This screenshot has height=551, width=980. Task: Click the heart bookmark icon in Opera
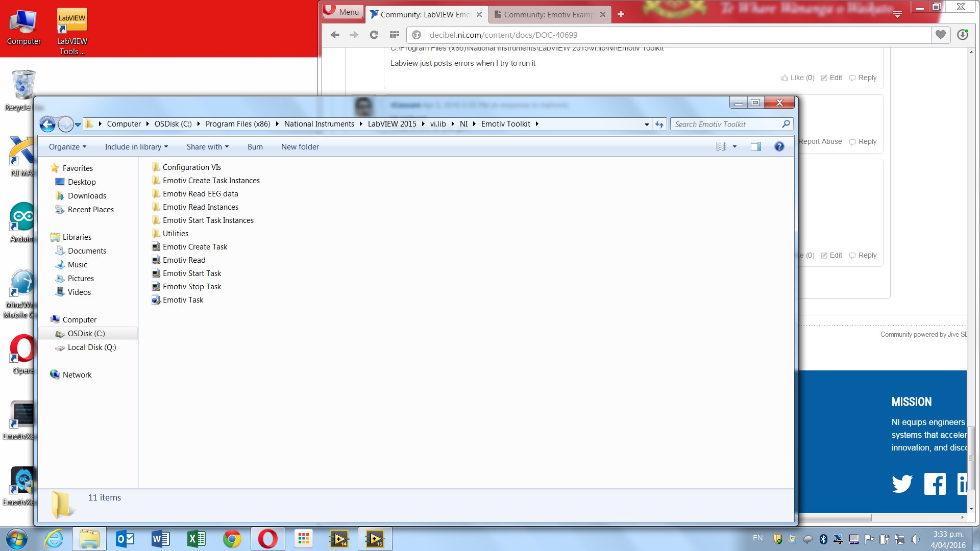[x=941, y=35]
